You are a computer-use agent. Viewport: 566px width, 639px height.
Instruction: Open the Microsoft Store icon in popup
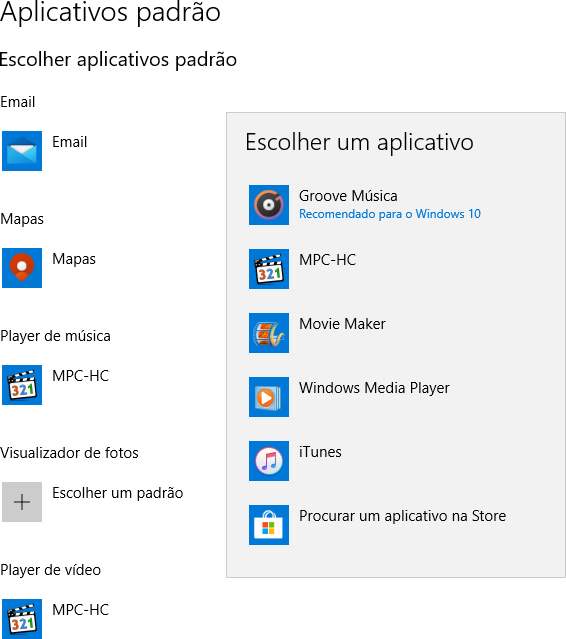pyautogui.click(x=269, y=525)
